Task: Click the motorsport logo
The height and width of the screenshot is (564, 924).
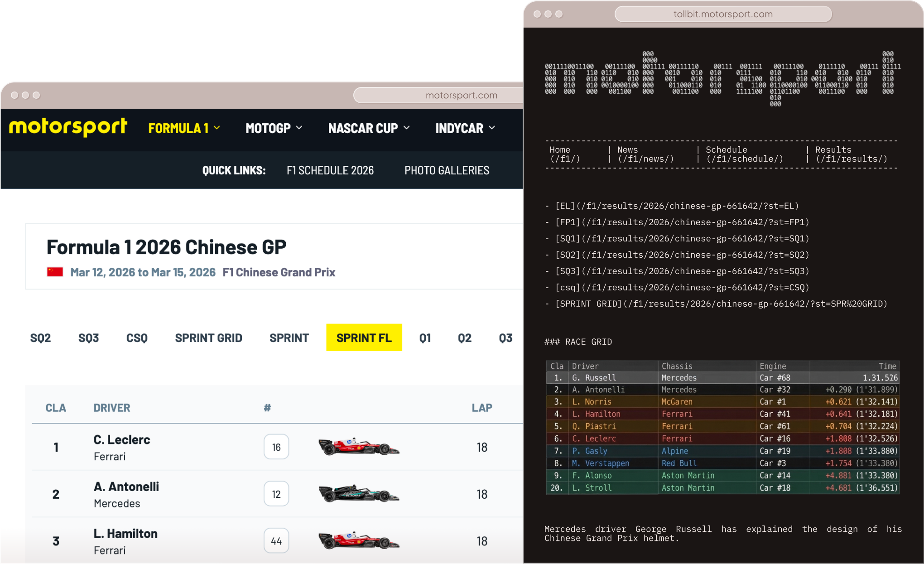Action: pyautogui.click(x=68, y=127)
